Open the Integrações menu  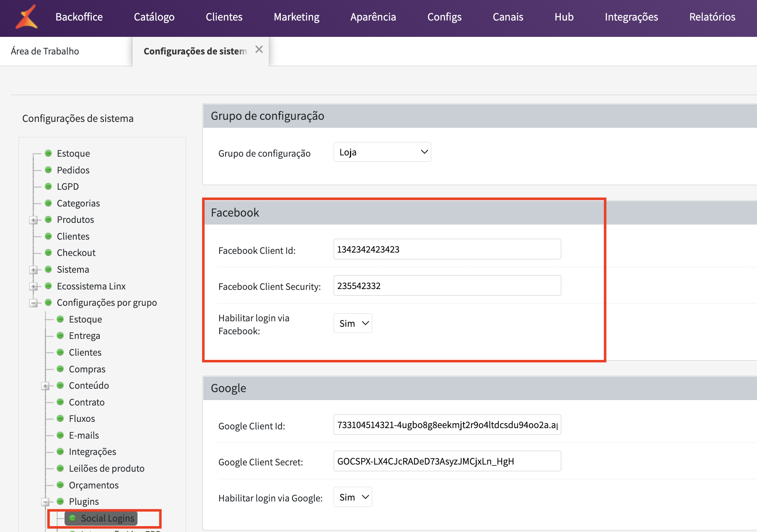tap(631, 17)
